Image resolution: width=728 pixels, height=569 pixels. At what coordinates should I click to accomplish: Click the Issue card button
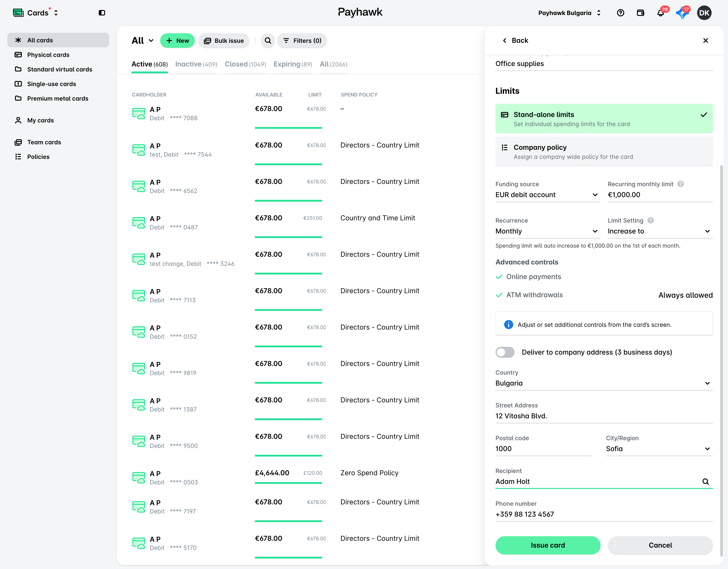tap(548, 545)
